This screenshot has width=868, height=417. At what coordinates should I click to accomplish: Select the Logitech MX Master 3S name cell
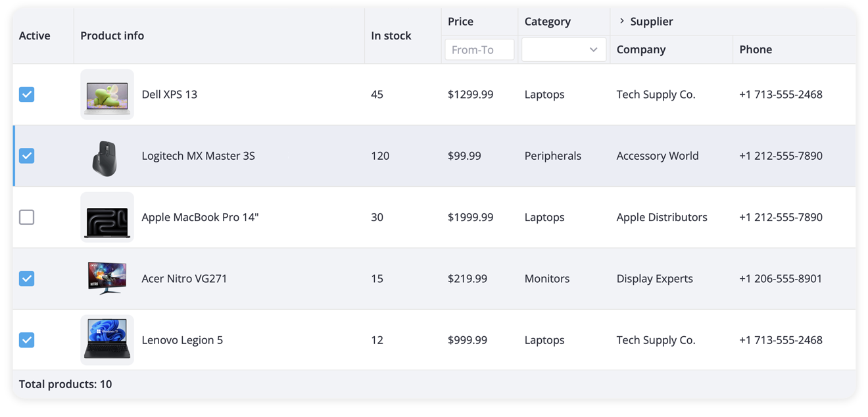click(x=199, y=156)
